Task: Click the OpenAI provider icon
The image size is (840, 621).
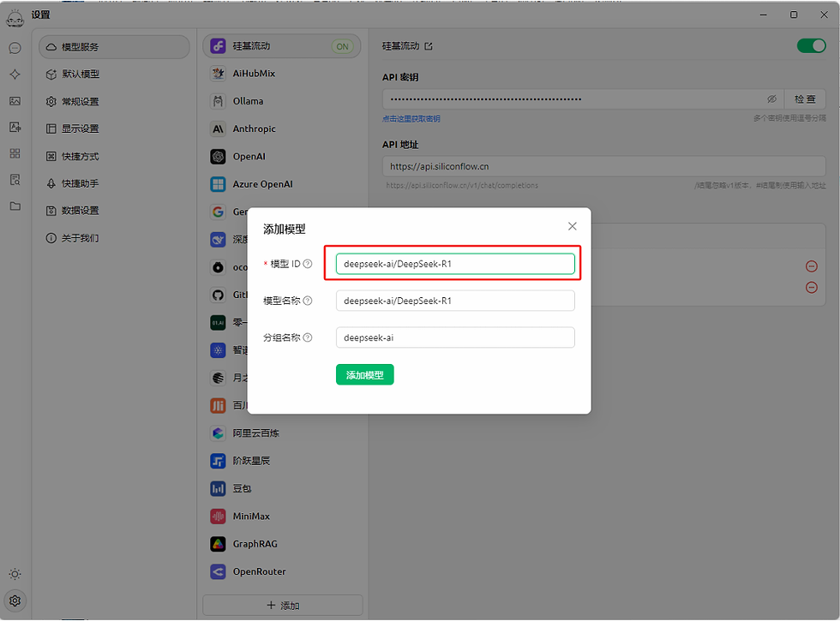Action: [x=218, y=157]
